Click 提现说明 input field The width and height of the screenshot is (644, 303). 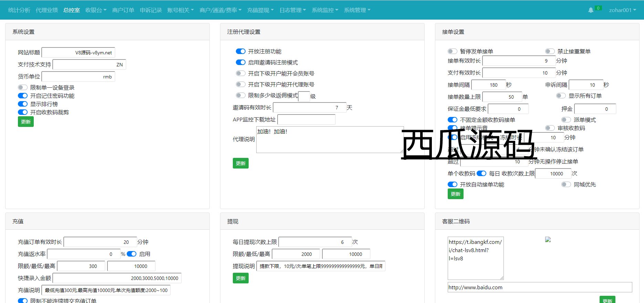pos(321,266)
